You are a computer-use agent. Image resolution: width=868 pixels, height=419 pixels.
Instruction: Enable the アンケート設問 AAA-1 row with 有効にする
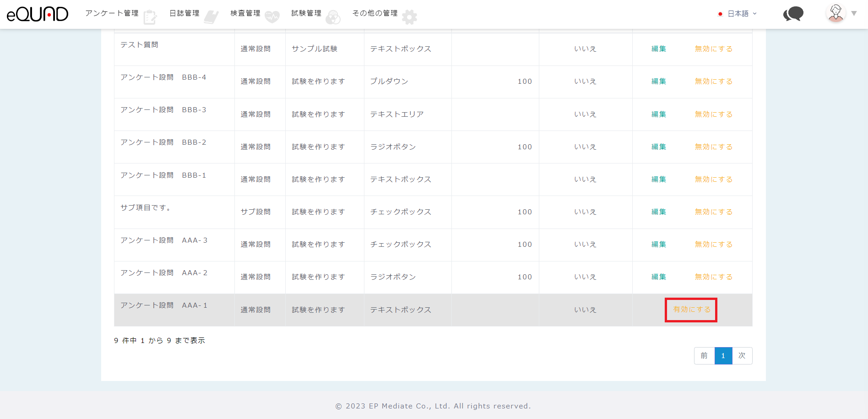click(691, 310)
